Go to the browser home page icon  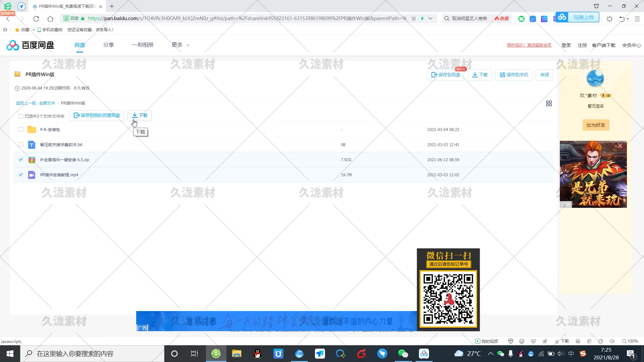(x=50, y=18)
